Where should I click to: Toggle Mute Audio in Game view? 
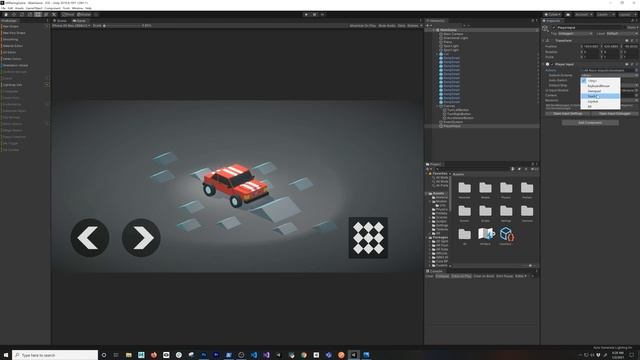tap(387, 25)
